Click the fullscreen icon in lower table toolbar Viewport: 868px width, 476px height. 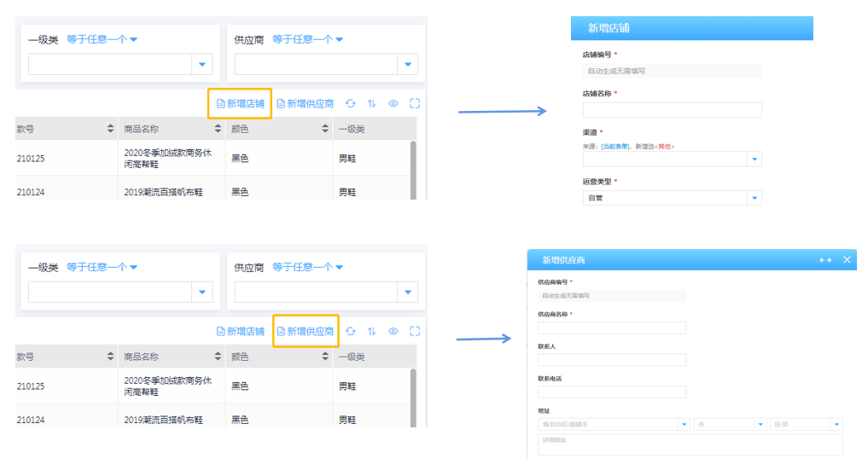(415, 331)
